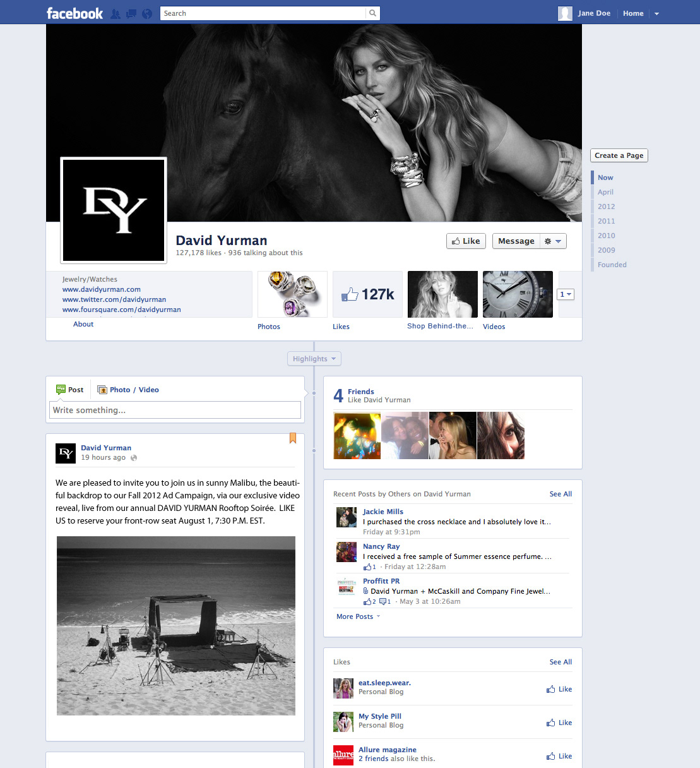Click the bookmark ribbon on David Yurman post
This screenshot has width=700, height=768.
click(x=293, y=438)
